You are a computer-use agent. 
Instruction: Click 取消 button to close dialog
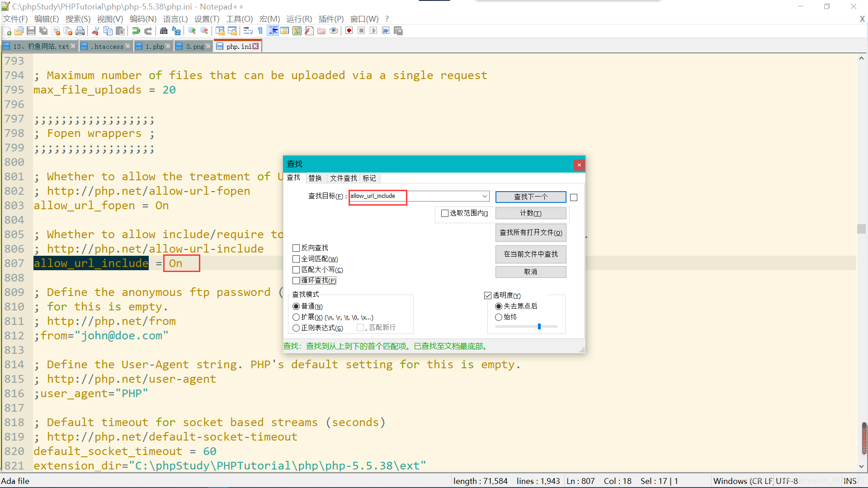click(531, 272)
